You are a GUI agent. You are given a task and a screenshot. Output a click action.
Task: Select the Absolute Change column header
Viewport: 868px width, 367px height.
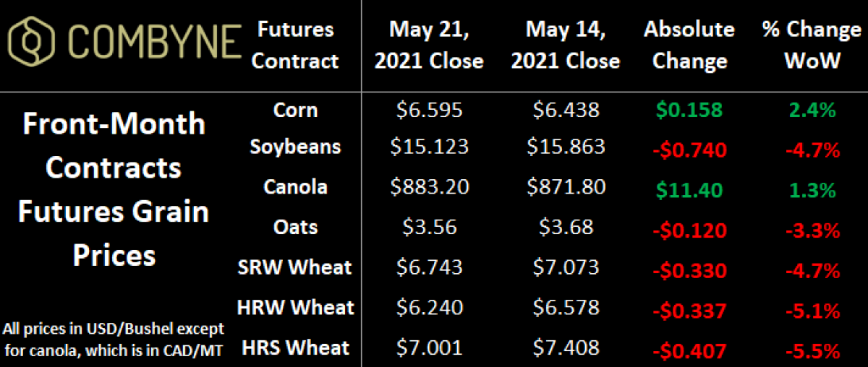coord(689,45)
